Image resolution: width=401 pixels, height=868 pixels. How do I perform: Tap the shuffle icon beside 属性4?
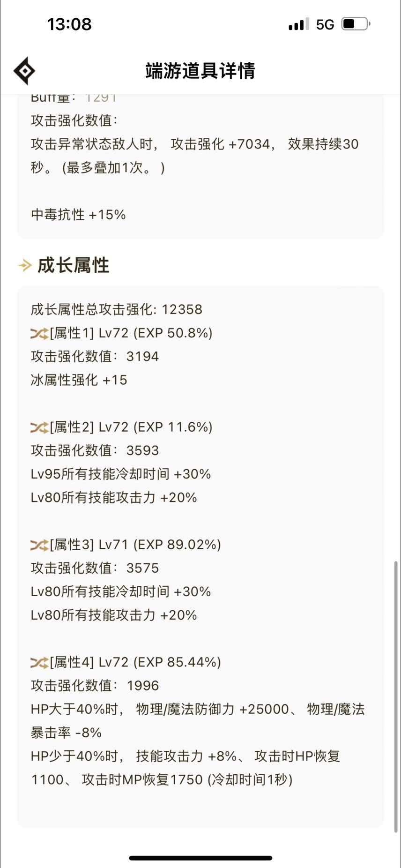[x=39, y=663]
